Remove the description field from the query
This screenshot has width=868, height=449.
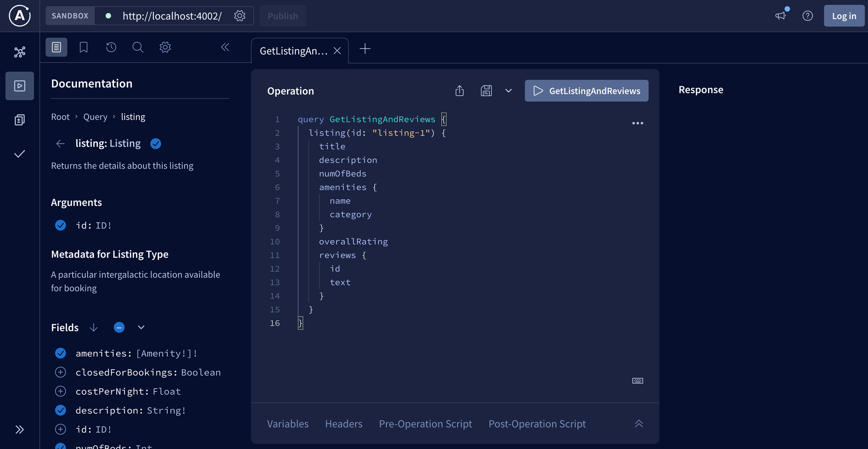click(x=61, y=410)
